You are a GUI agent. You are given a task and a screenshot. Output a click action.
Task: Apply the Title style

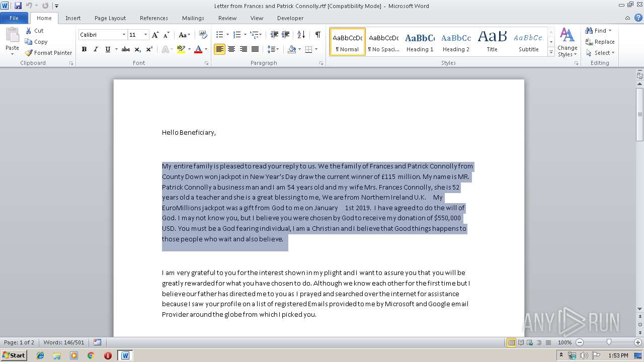(x=492, y=42)
